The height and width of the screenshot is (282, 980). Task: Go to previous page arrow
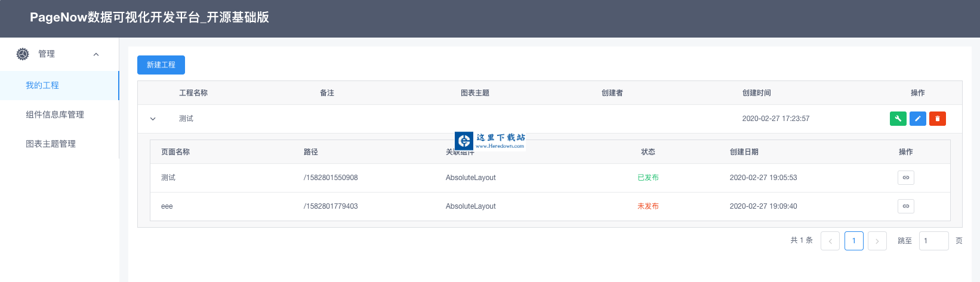pyautogui.click(x=830, y=241)
